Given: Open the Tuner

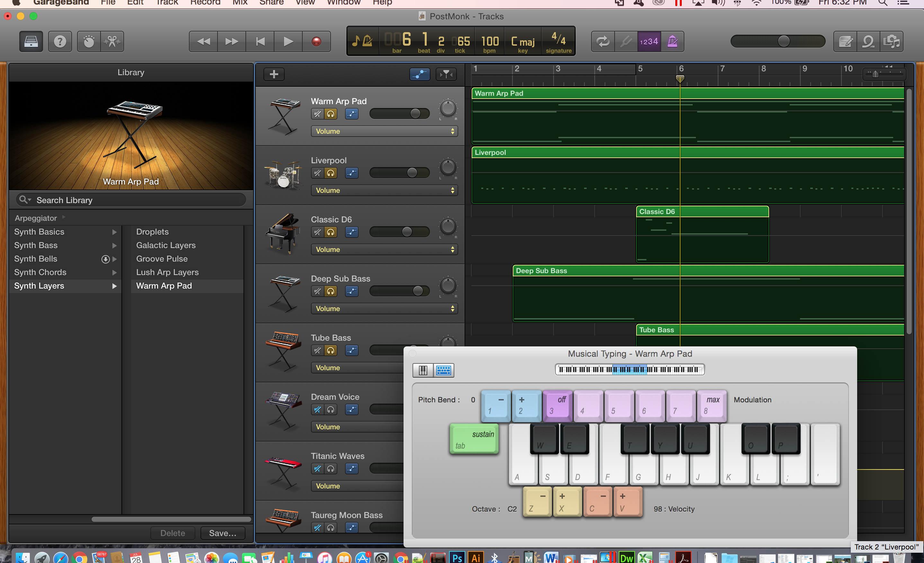Looking at the screenshot, I should pos(626,41).
